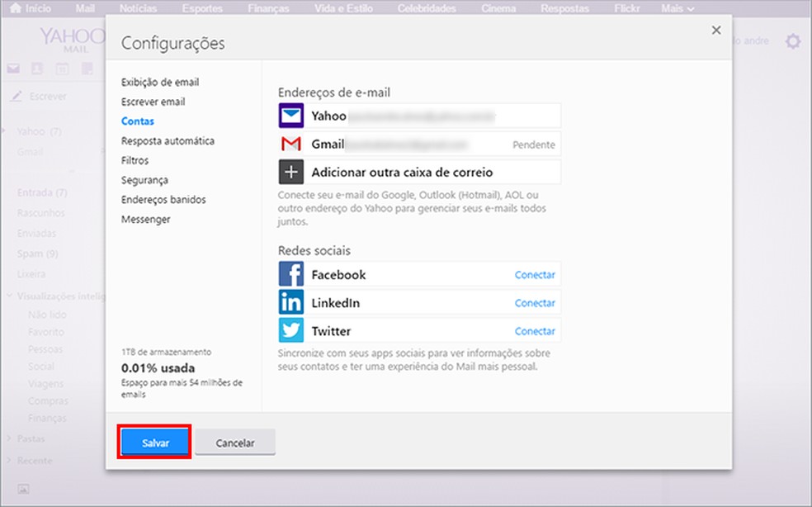Open Messenger settings section

click(x=146, y=220)
